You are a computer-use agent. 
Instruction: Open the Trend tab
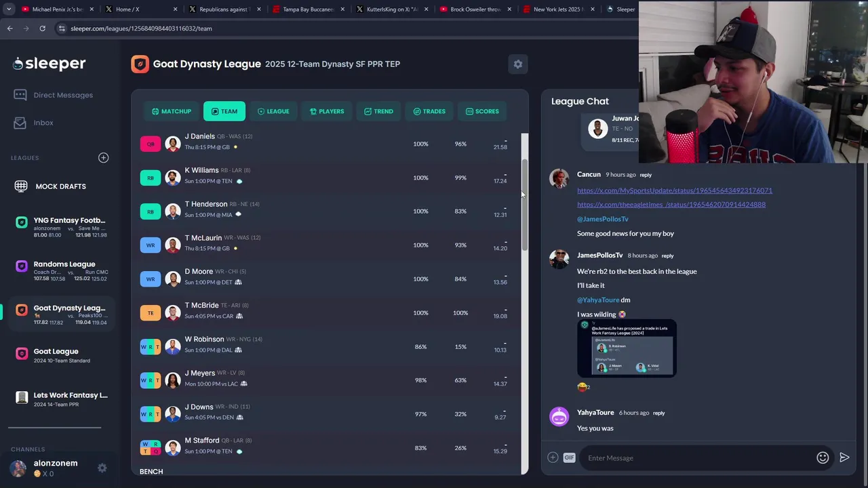(x=378, y=111)
